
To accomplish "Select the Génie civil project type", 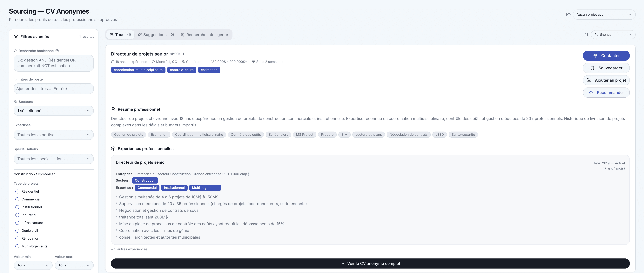I will tap(17, 231).
